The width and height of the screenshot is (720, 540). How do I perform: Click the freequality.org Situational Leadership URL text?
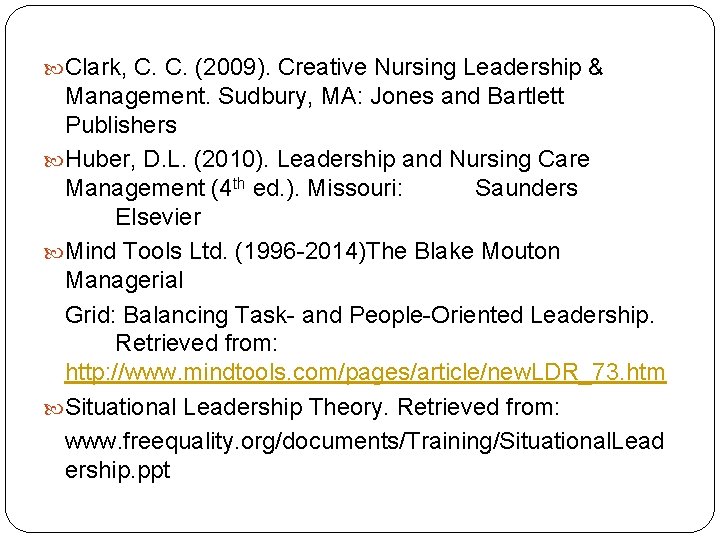tap(364, 441)
